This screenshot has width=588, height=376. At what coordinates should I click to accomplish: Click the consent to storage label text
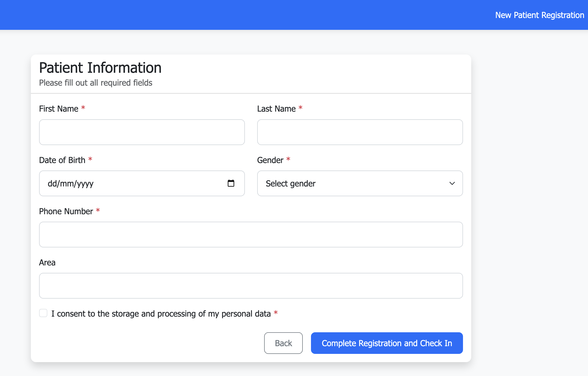tap(161, 314)
